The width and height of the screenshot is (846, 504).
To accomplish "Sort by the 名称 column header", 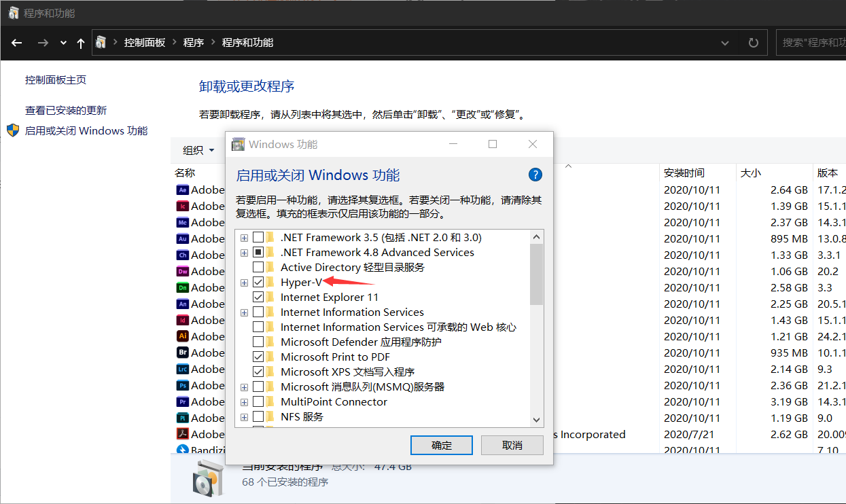I will (x=185, y=173).
